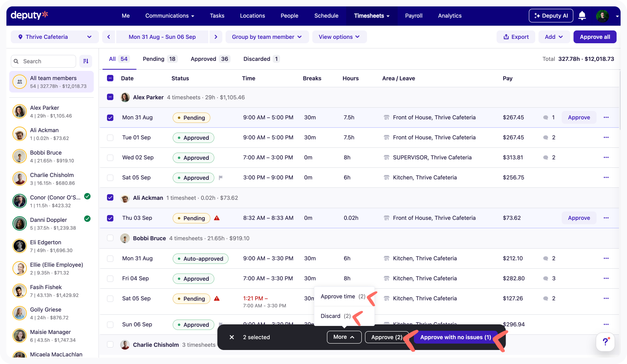The image size is (627, 364).
Task: Click the sort team members icon
Action: (x=86, y=61)
